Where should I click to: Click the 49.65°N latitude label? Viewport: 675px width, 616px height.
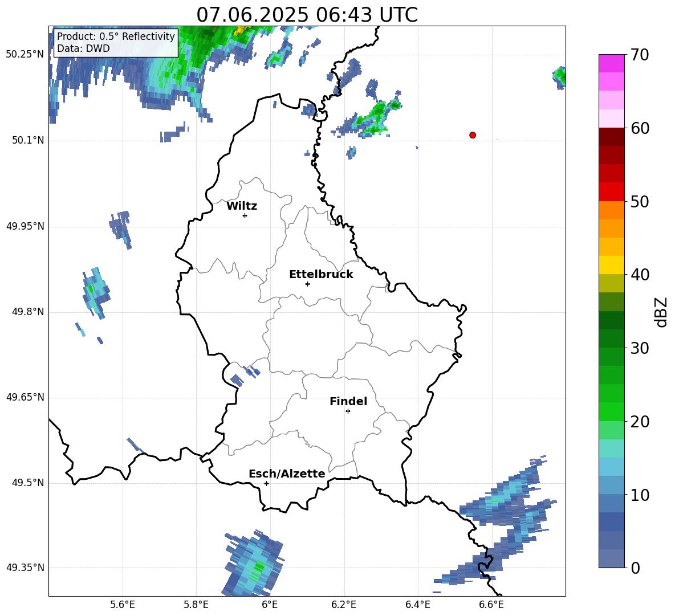pos(25,397)
